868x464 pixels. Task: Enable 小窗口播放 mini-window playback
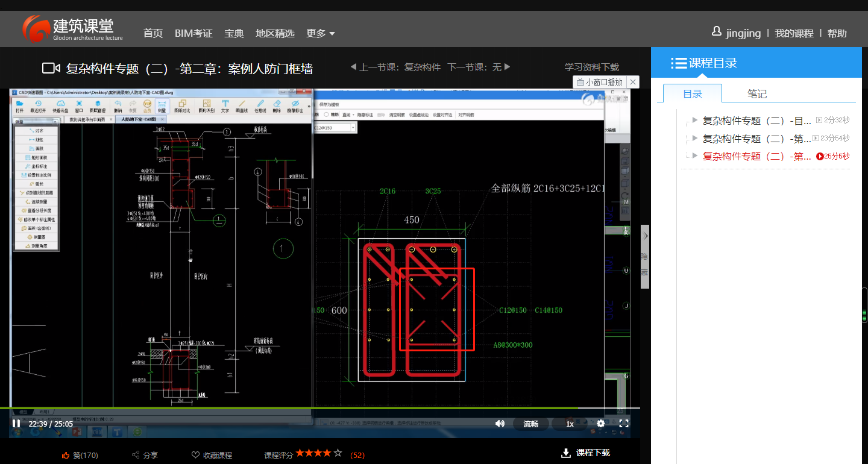[x=599, y=82]
